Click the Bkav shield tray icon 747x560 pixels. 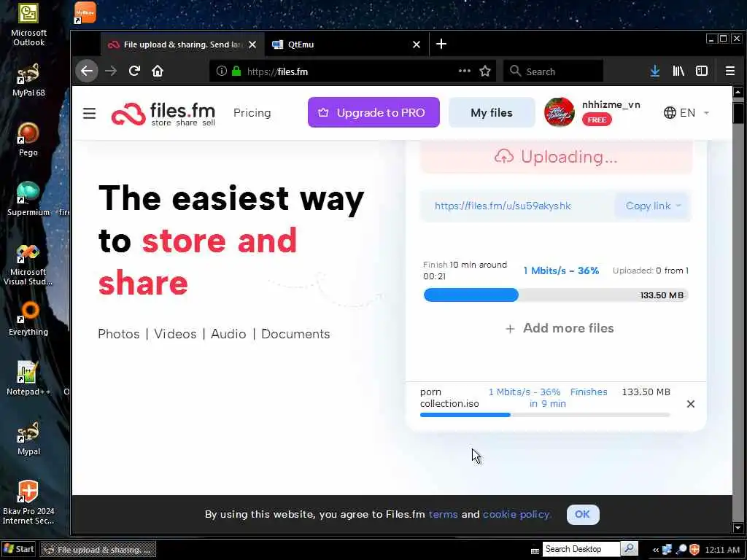[x=694, y=549]
